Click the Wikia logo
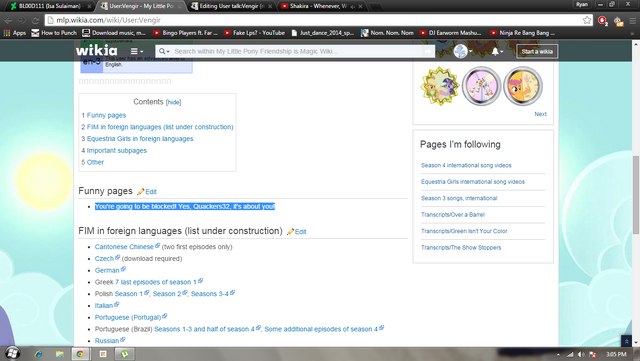This screenshot has height=361, width=640. coord(96,51)
